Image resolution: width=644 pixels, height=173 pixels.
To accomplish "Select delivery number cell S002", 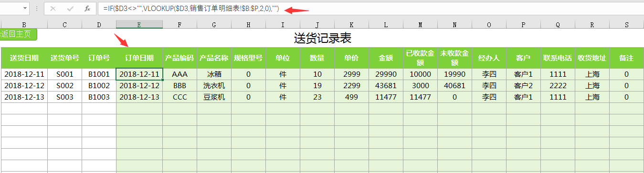I will (64, 85).
